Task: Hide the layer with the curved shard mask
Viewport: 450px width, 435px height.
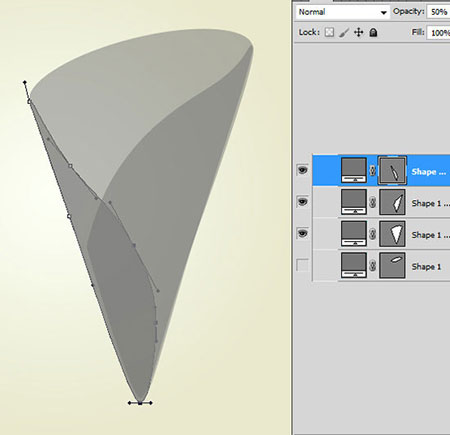Action: point(302,202)
